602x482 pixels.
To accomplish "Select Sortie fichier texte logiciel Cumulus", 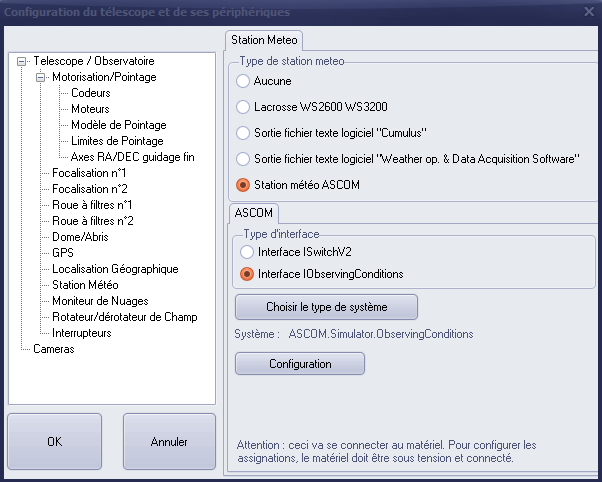I will (x=243, y=132).
